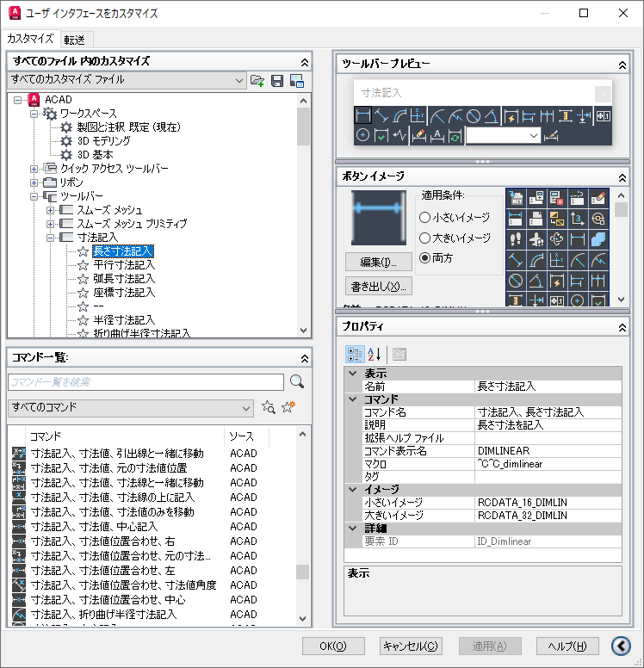
Task: Click Aligned dimension icon in toolbar preview
Action: (381, 116)
